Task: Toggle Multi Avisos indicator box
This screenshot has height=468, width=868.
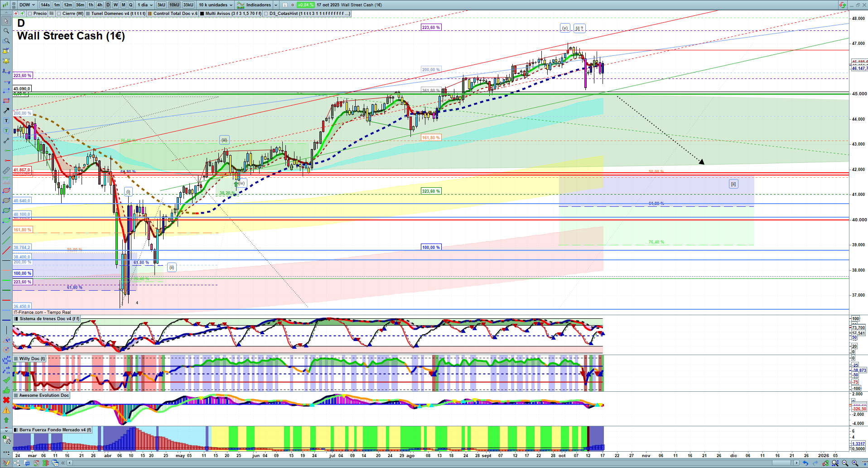Action: click(202, 14)
